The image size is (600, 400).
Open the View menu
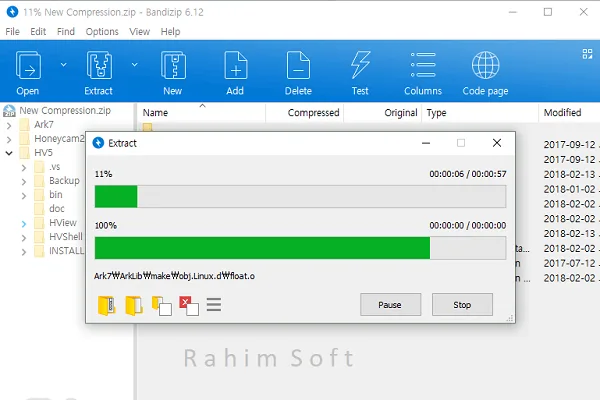(x=139, y=31)
